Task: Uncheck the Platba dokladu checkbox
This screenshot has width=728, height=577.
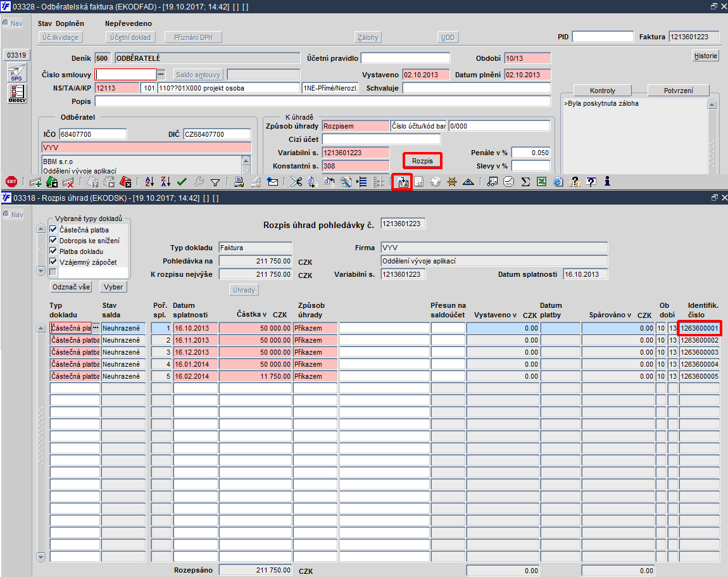Action: [53, 251]
